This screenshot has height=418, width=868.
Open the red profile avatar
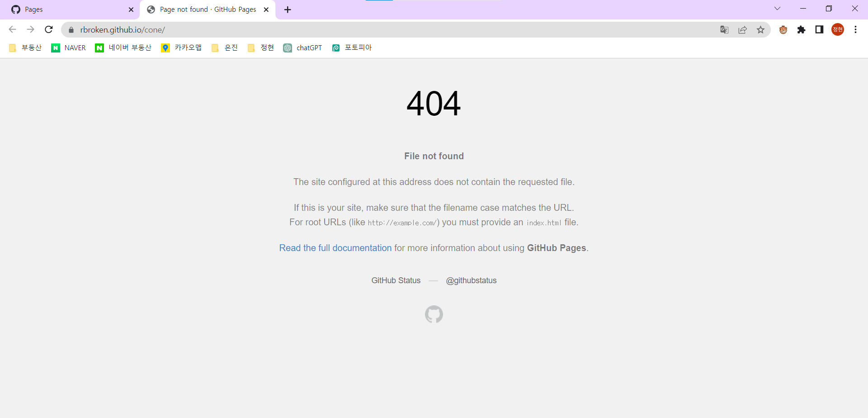point(838,30)
